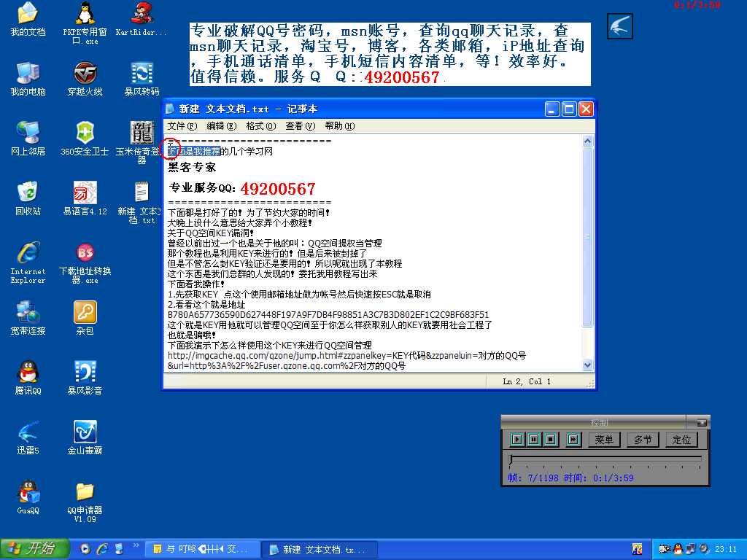Click the fast-forward button in 控制 panel
Image resolution: width=747 pixels, height=560 pixels.
573,439
